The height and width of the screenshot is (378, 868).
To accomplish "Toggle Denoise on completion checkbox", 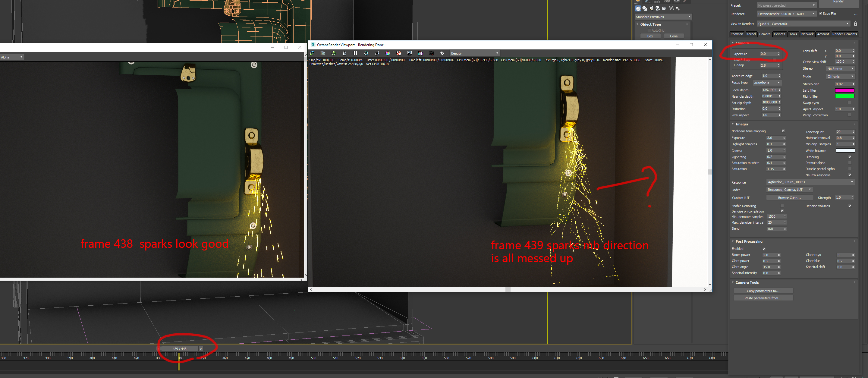I will [782, 211].
